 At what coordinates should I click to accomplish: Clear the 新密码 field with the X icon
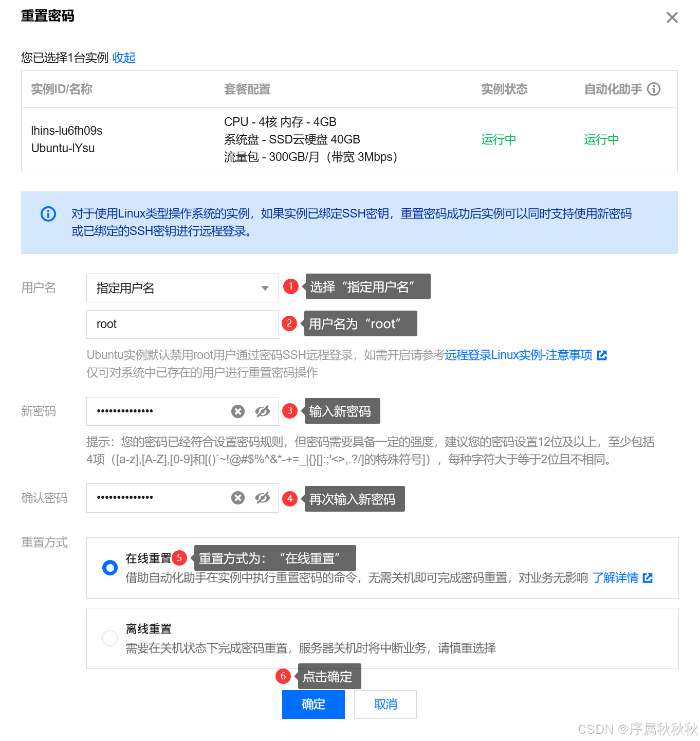237,411
